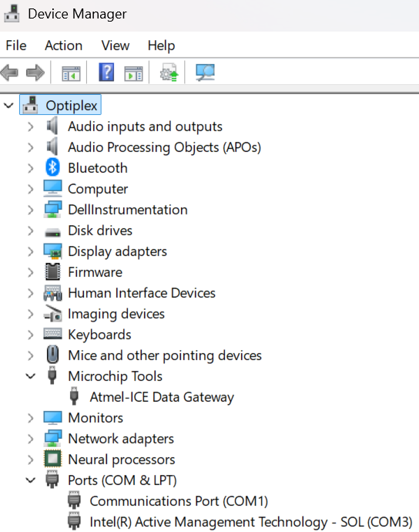Expand the DellInstrumentation category
This screenshot has width=419, height=532.
(31, 210)
